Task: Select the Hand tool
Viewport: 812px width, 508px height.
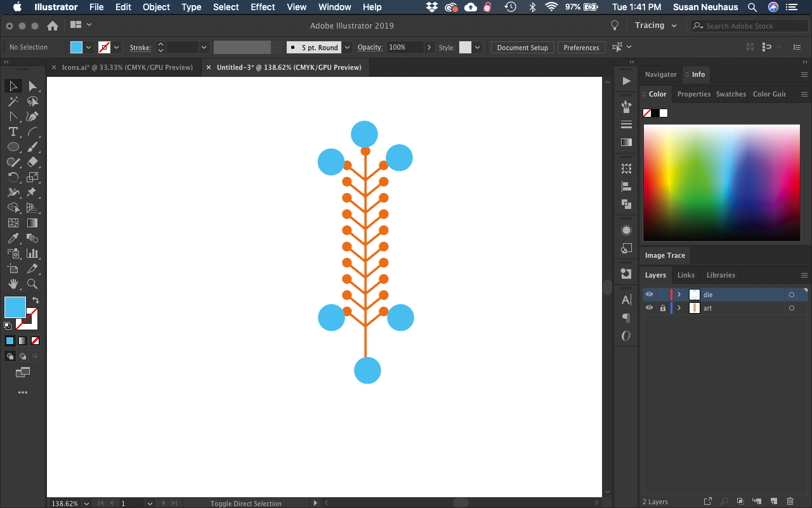Action: tap(13, 284)
